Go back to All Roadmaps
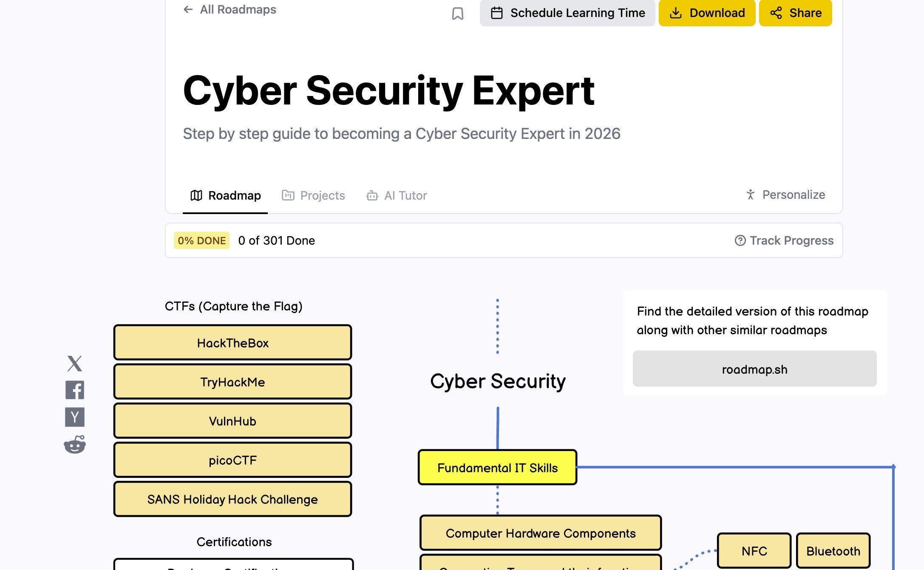The image size is (924, 570). point(230,9)
